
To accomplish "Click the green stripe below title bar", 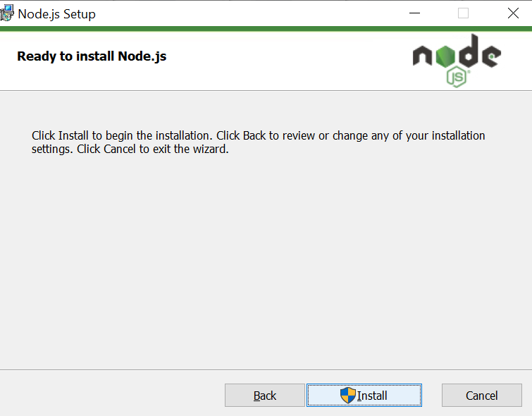I will [266, 29].
